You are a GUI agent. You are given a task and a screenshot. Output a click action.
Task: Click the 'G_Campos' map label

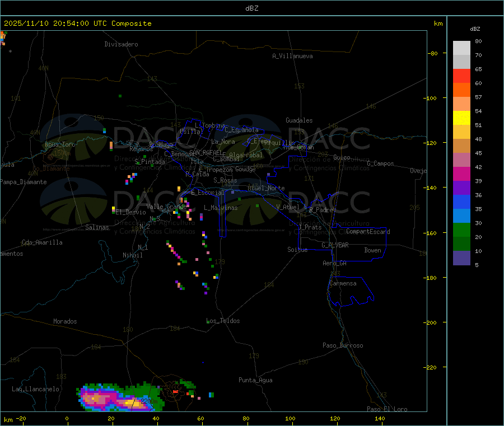381,163
